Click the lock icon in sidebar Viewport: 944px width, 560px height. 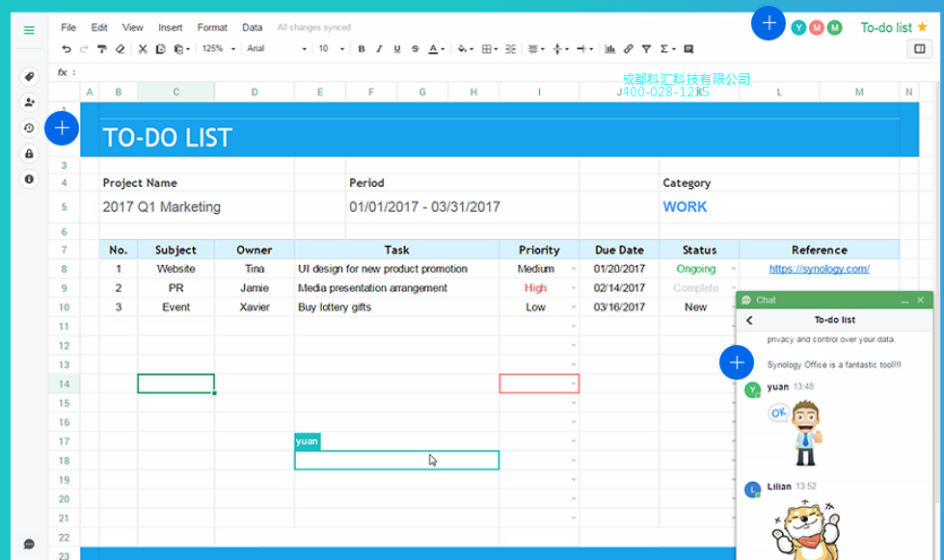29,153
